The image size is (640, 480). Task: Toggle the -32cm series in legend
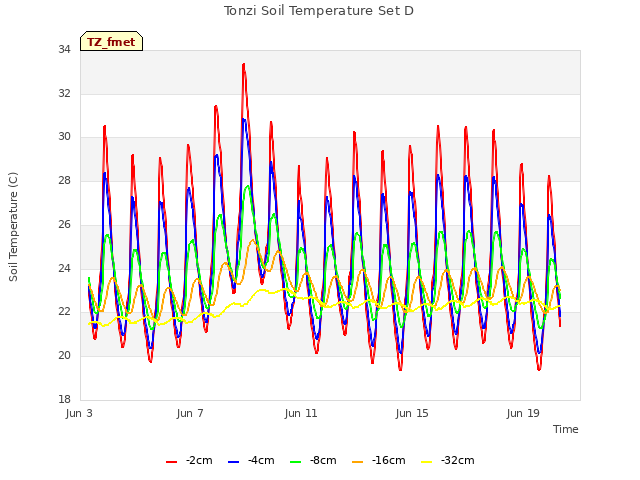tap(448, 461)
